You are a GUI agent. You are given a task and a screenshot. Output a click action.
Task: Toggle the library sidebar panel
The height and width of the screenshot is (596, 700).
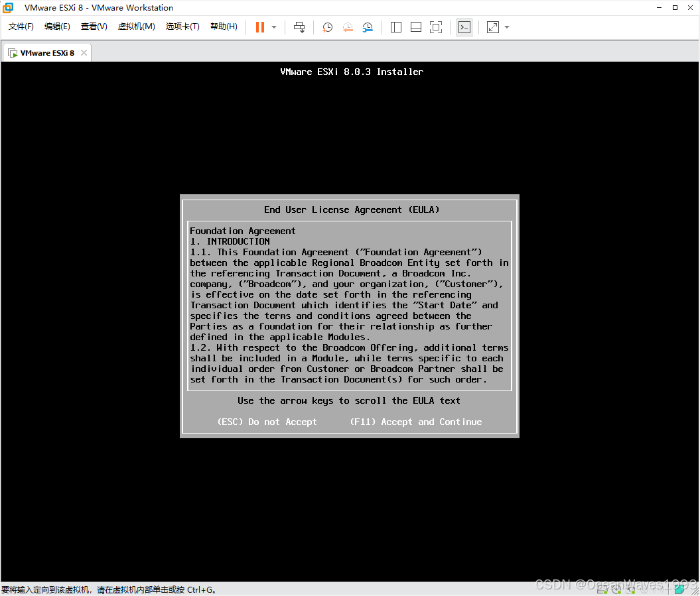tap(396, 27)
